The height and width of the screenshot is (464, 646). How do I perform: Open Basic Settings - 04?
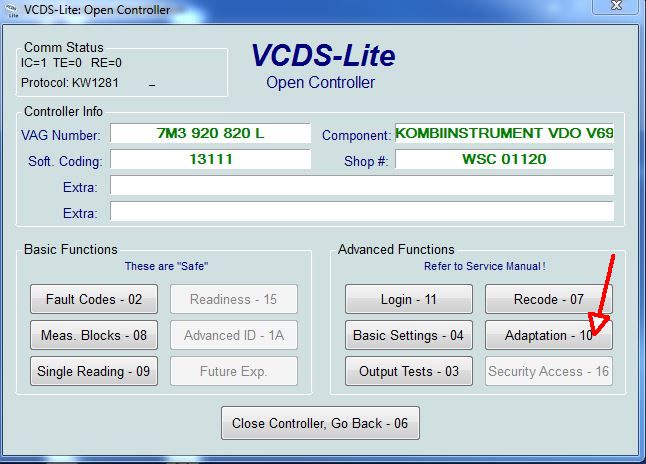coord(409,335)
